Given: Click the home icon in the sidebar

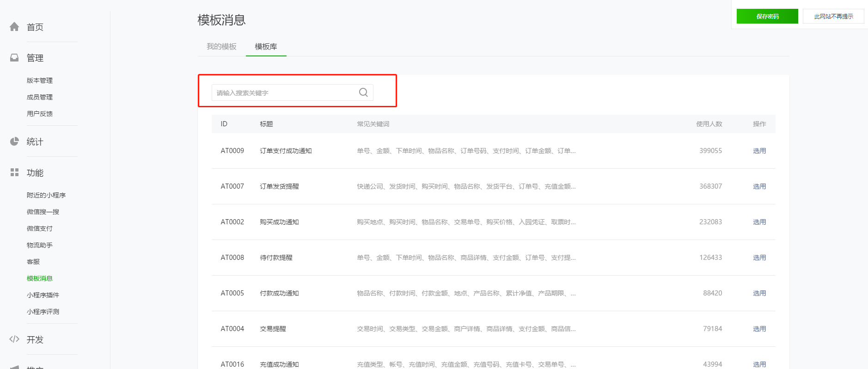Looking at the screenshot, I should coord(14,27).
